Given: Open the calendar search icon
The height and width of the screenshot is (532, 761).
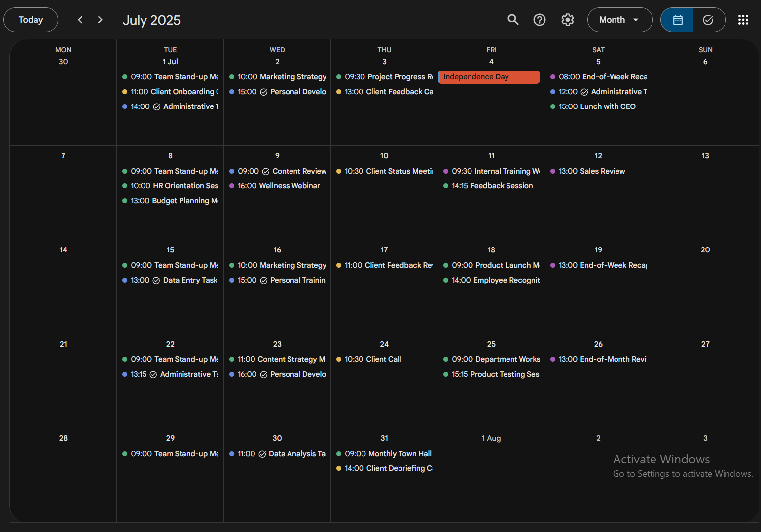Looking at the screenshot, I should coord(513,20).
